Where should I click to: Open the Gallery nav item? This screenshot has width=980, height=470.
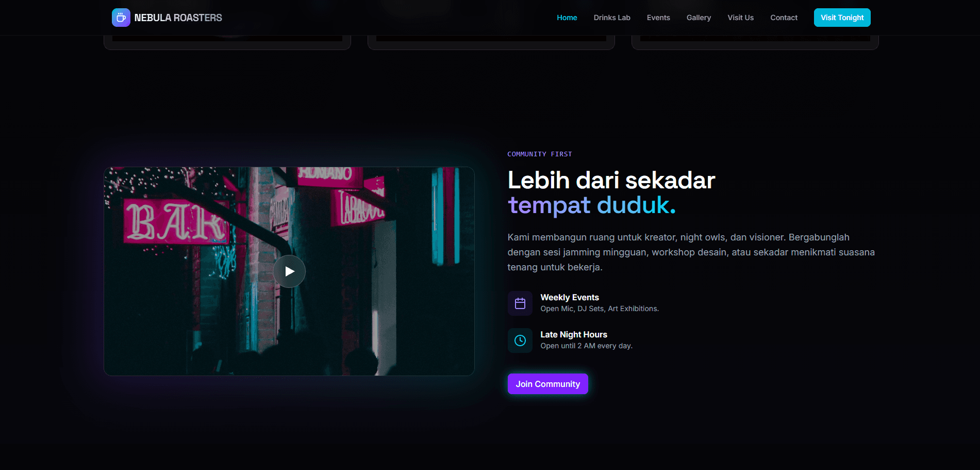[698, 18]
